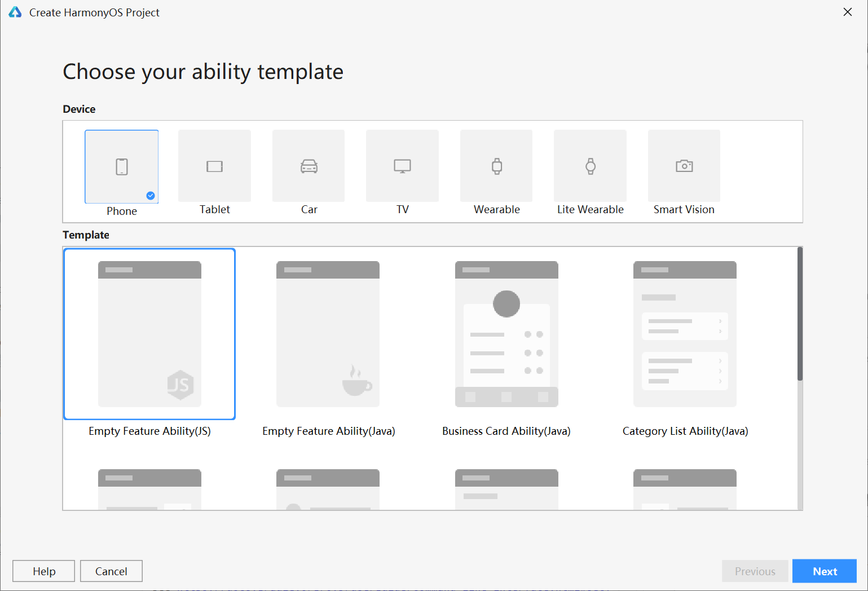Click the DevEco Studio logo in title bar

coord(15,12)
